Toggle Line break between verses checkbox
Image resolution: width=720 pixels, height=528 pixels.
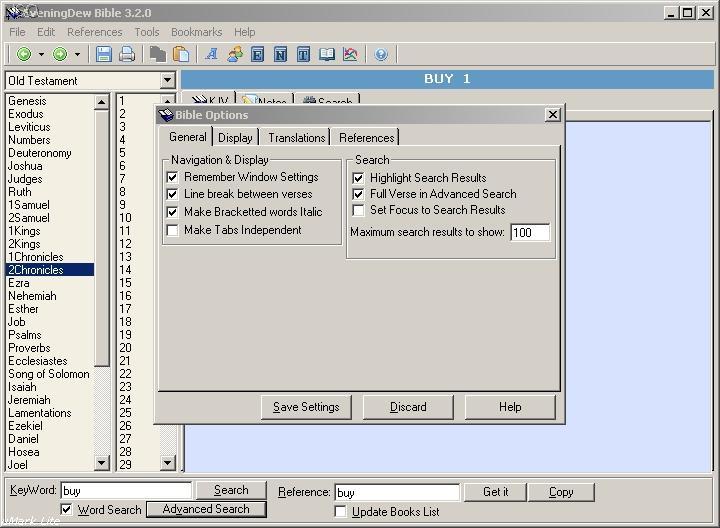[x=172, y=194]
